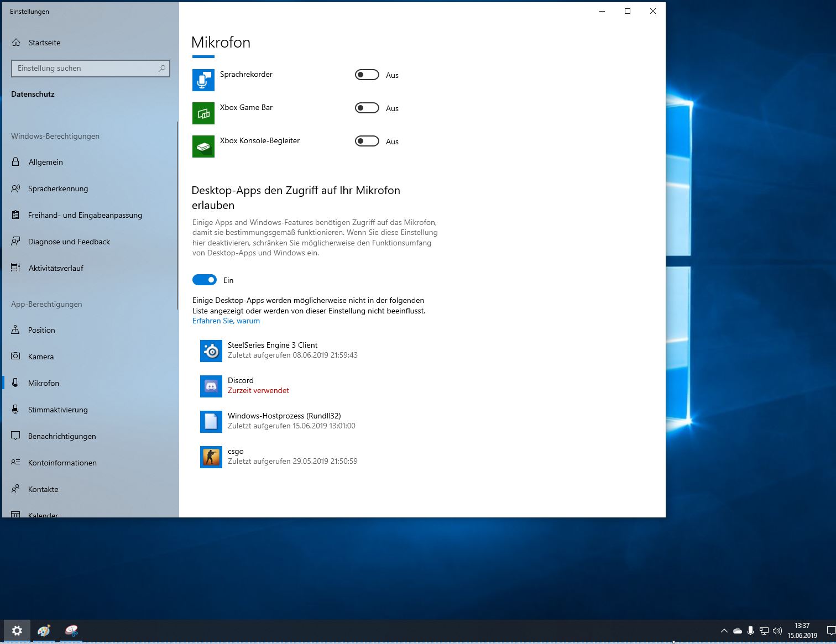The width and height of the screenshot is (836, 644).
Task: Click the Kontakte people icon
Action: tap(15, 489)
